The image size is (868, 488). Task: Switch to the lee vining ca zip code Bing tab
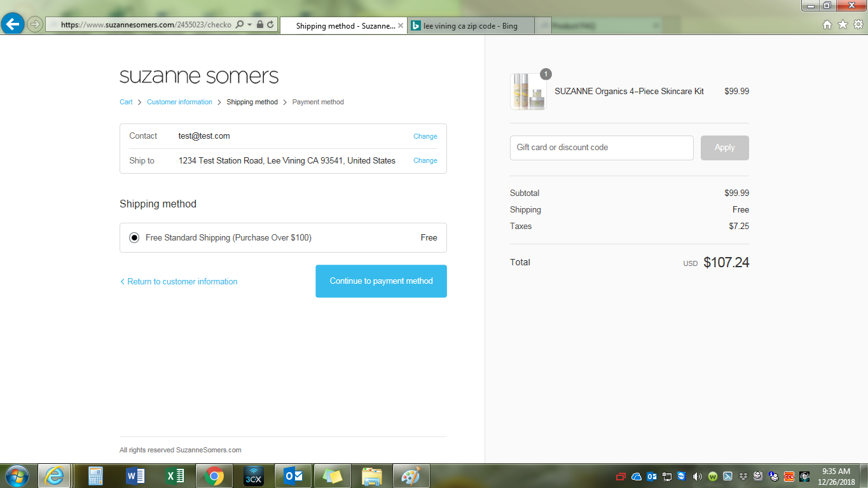pyautogui.click(x=470, y=26)
